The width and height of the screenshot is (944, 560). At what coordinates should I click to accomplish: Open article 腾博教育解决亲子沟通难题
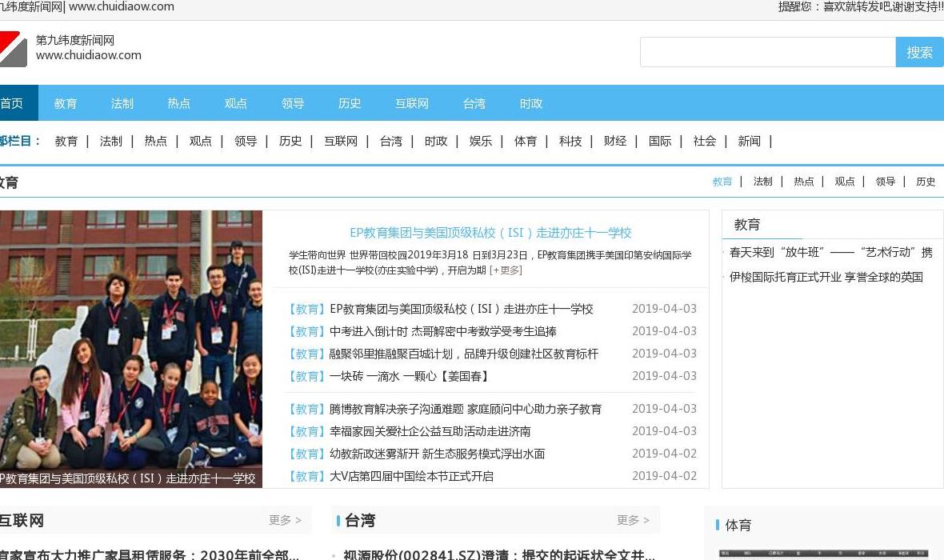pyautogui.click(x=466, y=410)
